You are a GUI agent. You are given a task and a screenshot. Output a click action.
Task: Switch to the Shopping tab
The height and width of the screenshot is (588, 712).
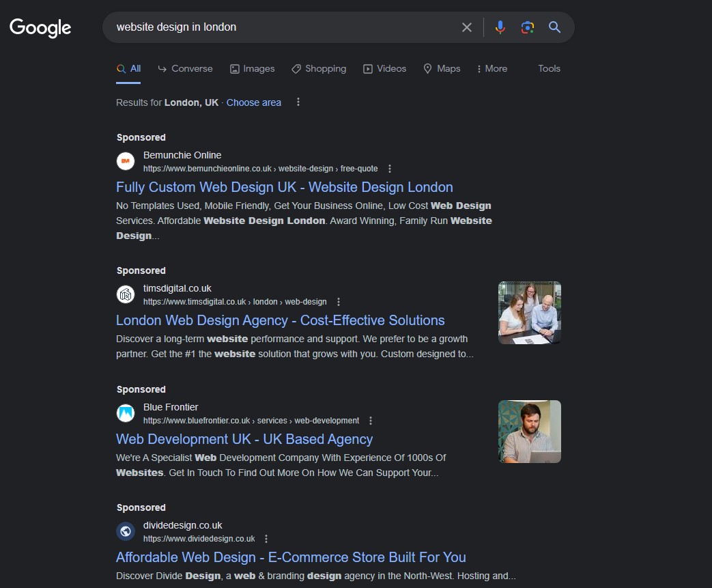tap(319, 68)
